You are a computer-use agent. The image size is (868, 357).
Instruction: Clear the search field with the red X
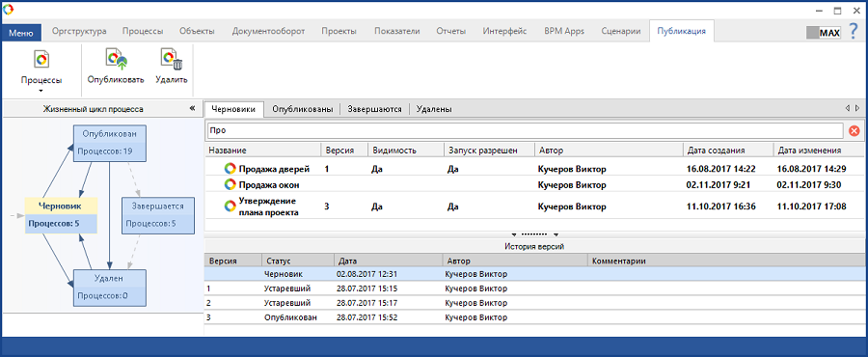coord(854,130)
